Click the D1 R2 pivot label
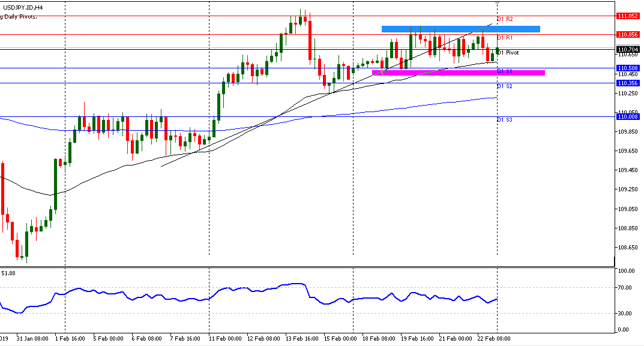The width and height of the screenshot is (644, 346). (505, 20)
